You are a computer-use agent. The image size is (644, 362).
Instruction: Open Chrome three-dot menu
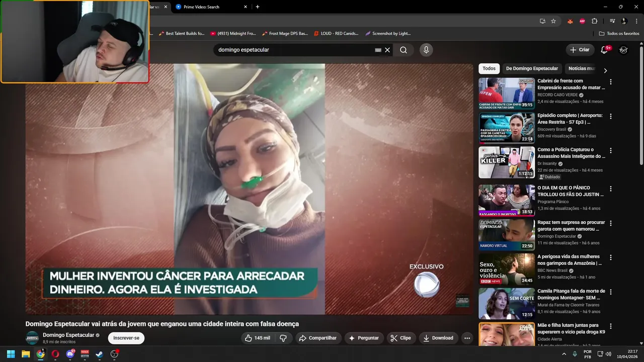pos(636,21)
